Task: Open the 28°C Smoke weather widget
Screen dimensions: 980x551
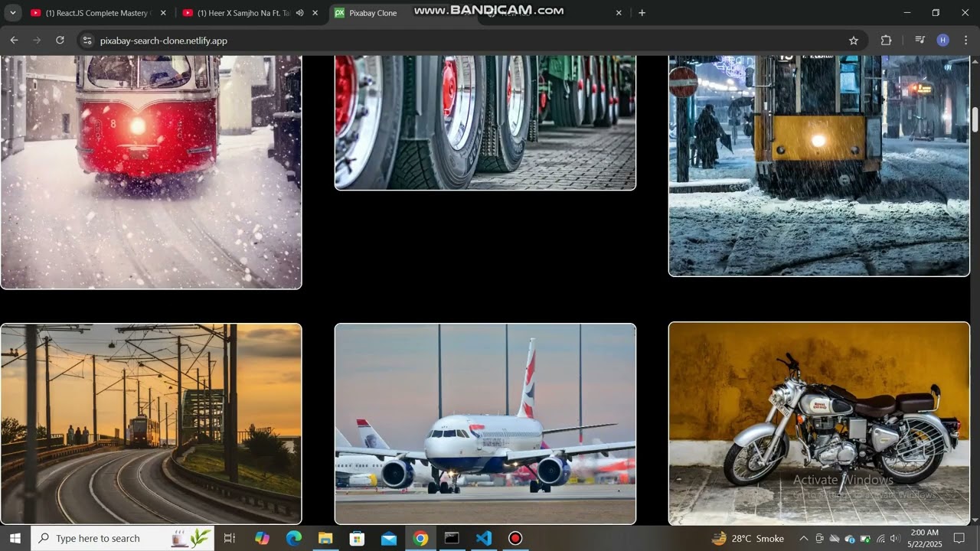Action: click(748, 538)
